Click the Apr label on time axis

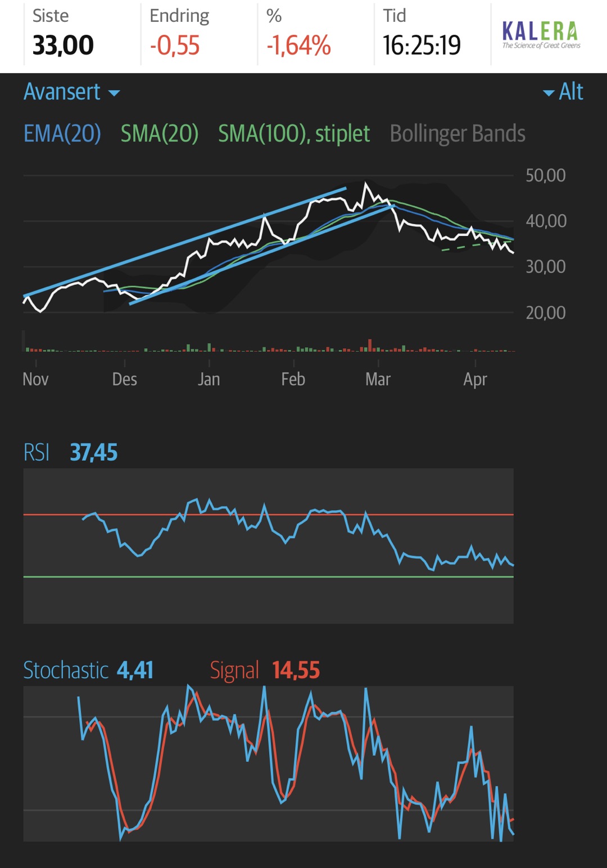click(475, 380)
